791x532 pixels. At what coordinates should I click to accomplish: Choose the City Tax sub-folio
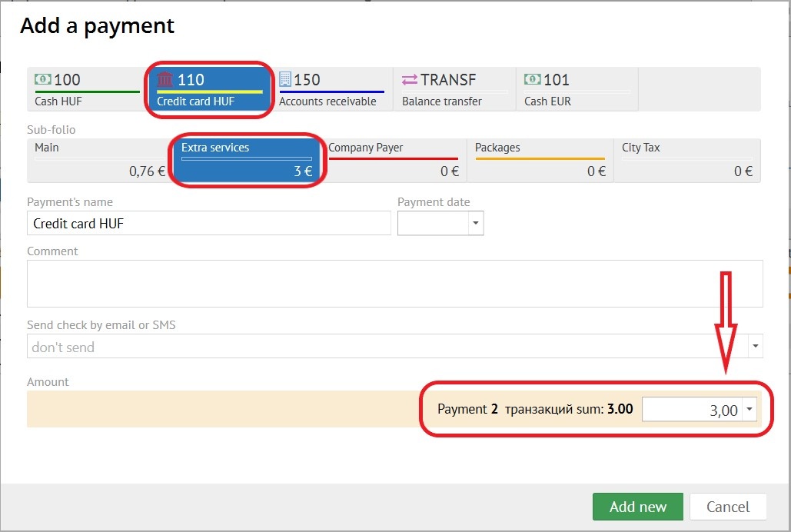[x=687, y=161]
